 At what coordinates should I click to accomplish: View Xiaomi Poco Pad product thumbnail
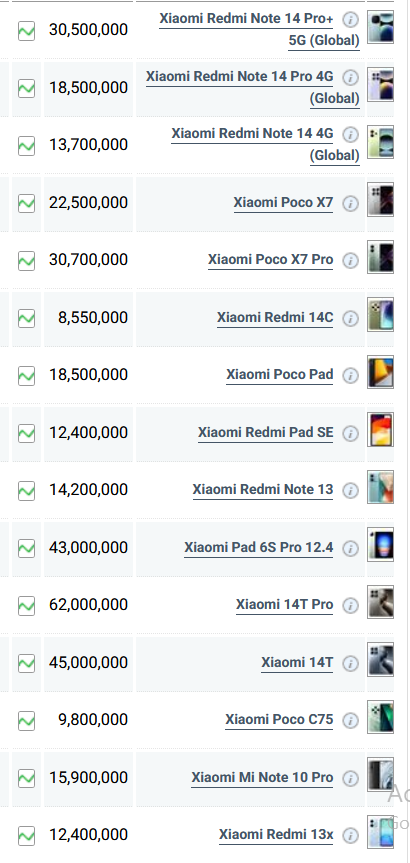pos(380,372)
